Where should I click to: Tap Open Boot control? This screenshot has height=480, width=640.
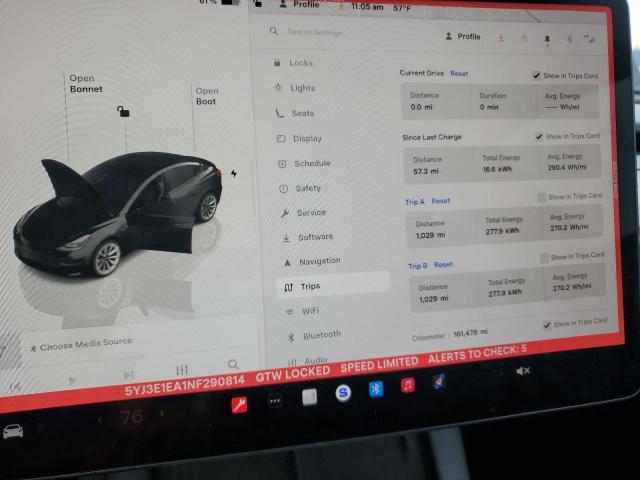(207, 96)
